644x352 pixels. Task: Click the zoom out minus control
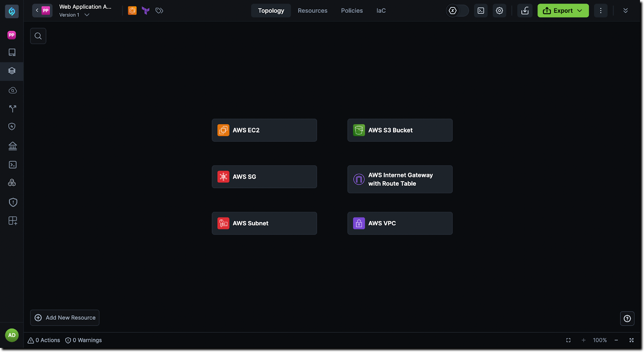[x=616, y=340]
